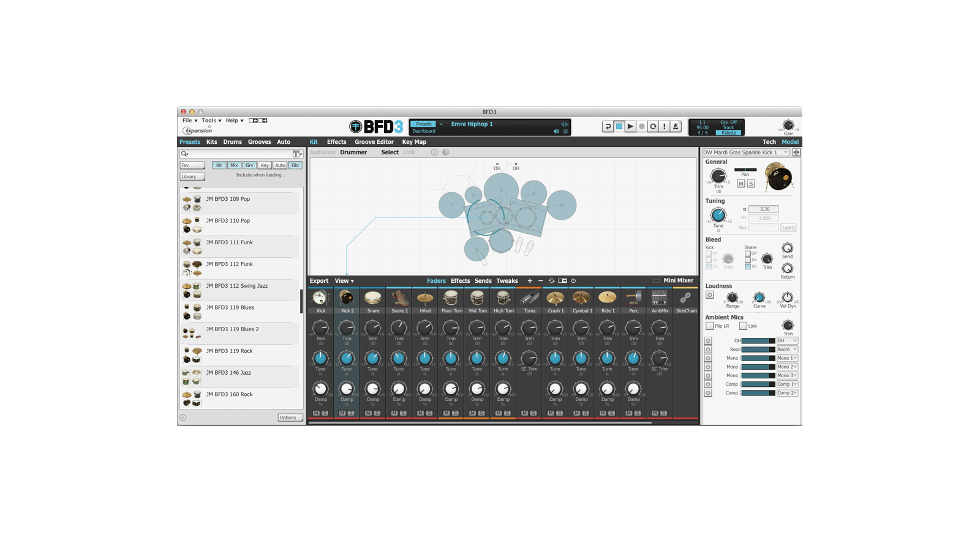Viewport: 980px width, 551px height.
Task: Click the Export button in mixer
Action: [319, 281]
